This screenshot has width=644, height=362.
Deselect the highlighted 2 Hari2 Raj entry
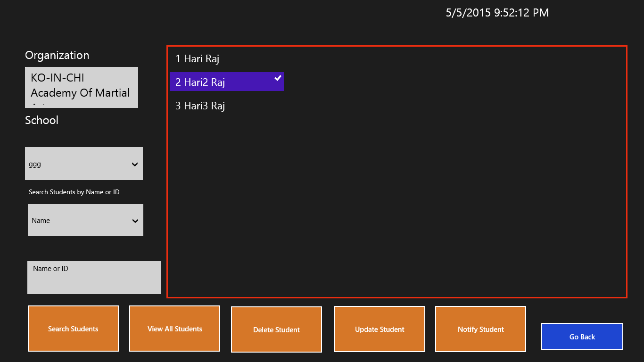[222, 82]
